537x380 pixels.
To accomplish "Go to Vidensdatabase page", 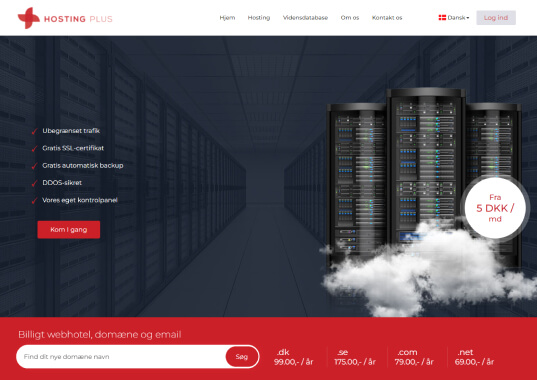I will coord(305,18).
